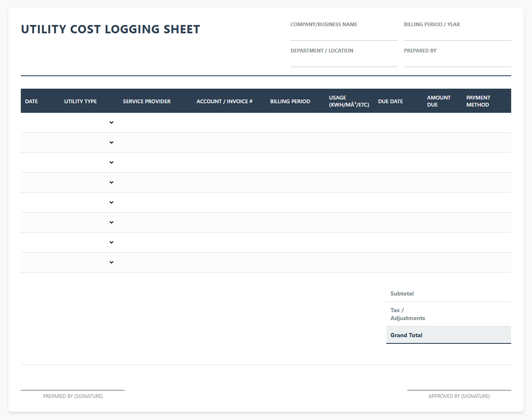Click the Prepared By (Signature) line
532x420 pixels.
coord(73,390)
